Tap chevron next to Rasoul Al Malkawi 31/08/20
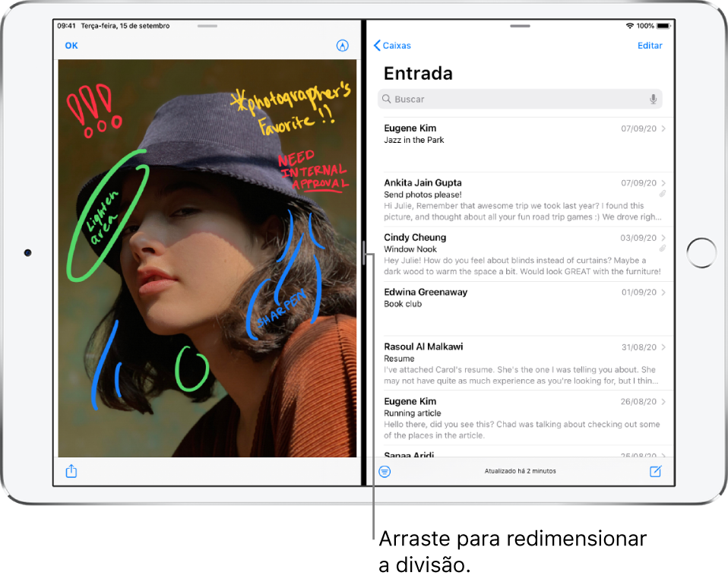The image size is (728, 582). [x=663, y=347]
